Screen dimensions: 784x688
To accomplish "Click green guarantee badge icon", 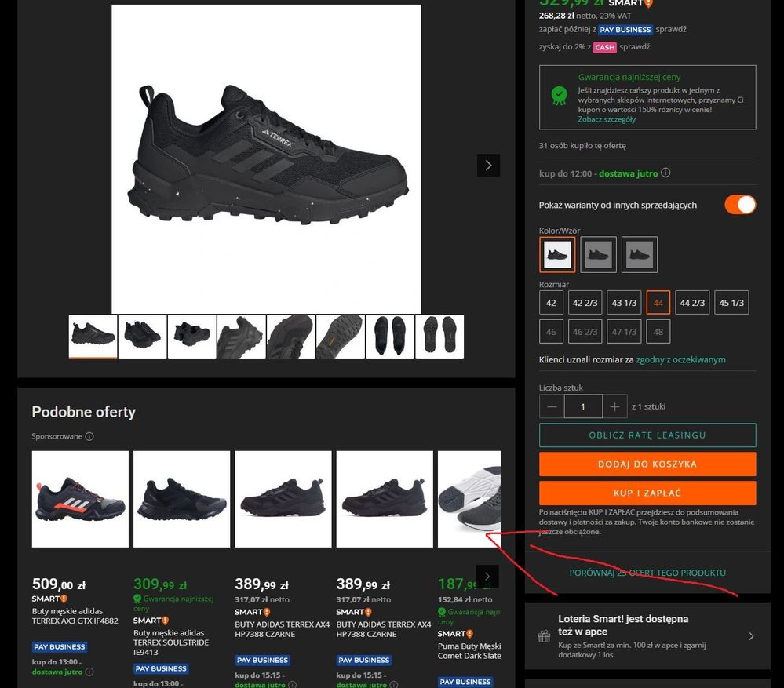I will pos(559,95).
